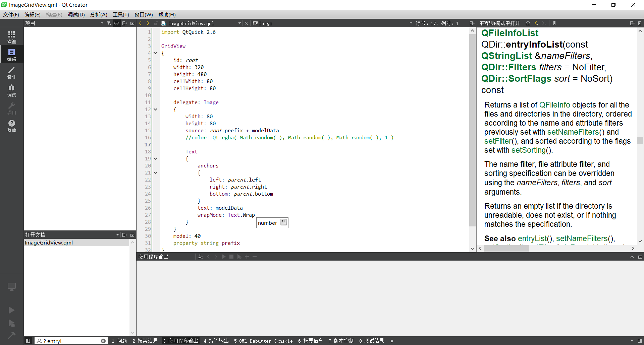Viewport: 644px width, 345px height.
Task: Clear the application output pane
Action: tap(201, 257)
